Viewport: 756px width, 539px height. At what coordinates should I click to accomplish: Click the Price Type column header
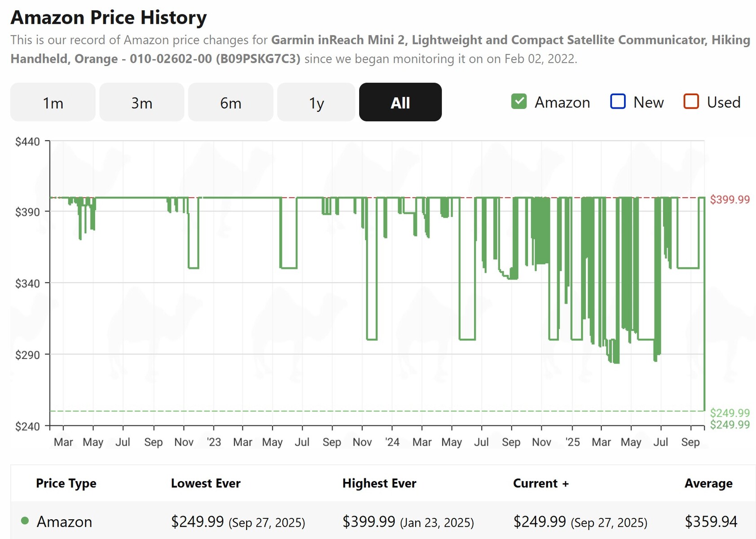pyautogui.click(x=66, y=483)
